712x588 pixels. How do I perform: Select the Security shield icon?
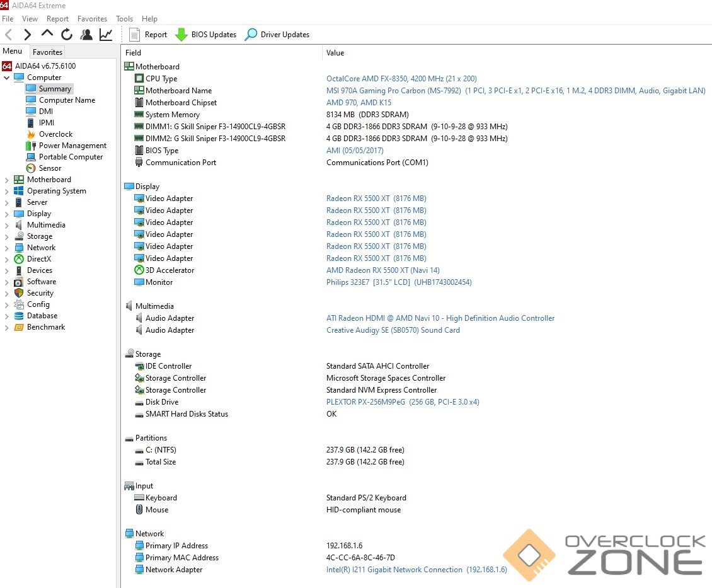tap(19, 293)
